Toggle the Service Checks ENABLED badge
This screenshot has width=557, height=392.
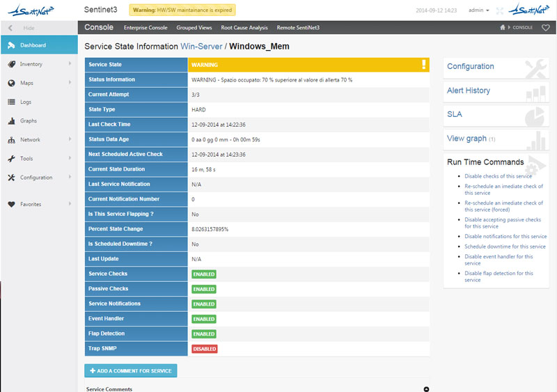pos(204,274)
